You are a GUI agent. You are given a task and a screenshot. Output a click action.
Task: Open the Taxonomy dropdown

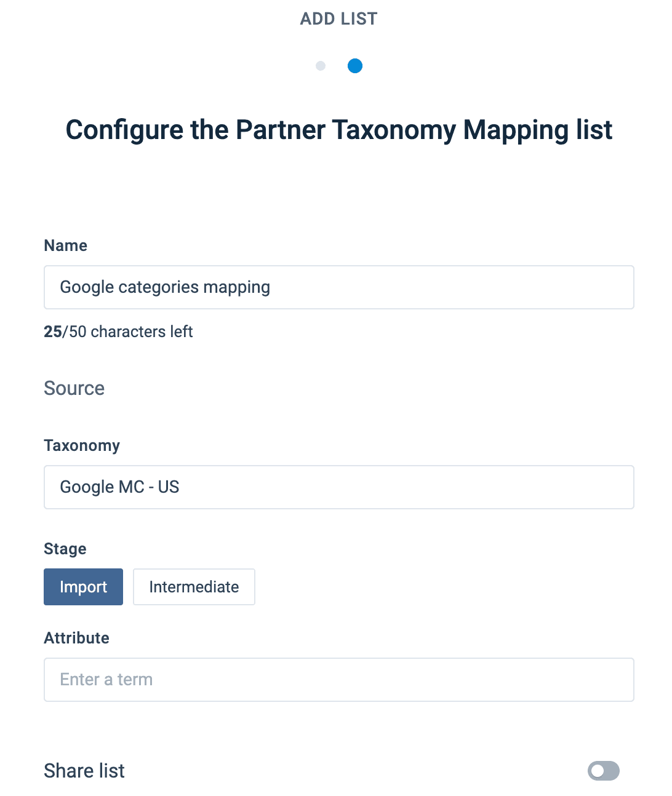click(338, 487)
